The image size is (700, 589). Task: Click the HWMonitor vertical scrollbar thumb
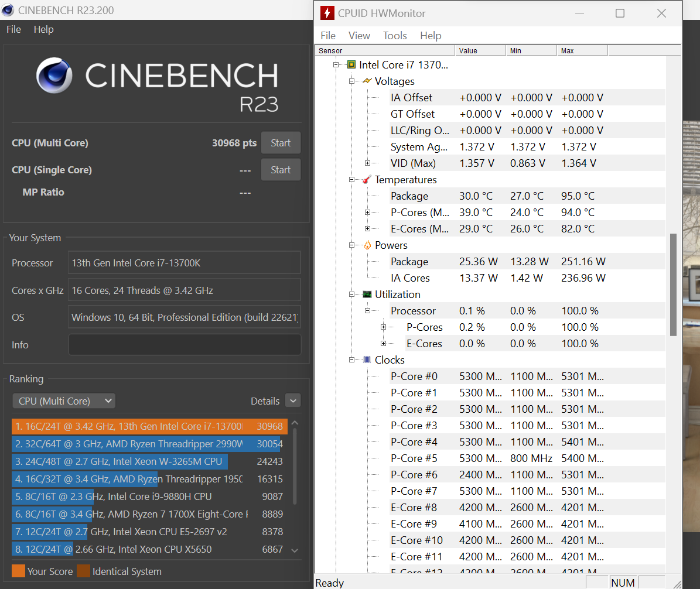[x=673, y=284]
